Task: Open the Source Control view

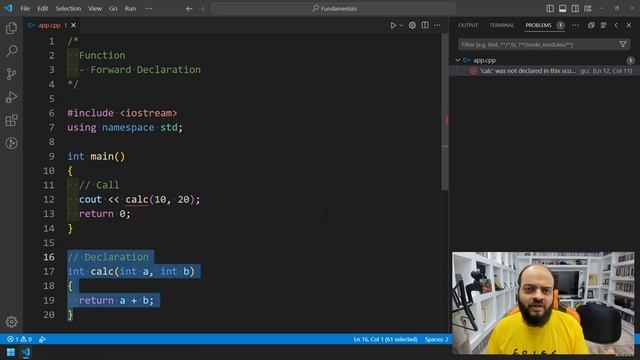Action: [x=11, y=74]
